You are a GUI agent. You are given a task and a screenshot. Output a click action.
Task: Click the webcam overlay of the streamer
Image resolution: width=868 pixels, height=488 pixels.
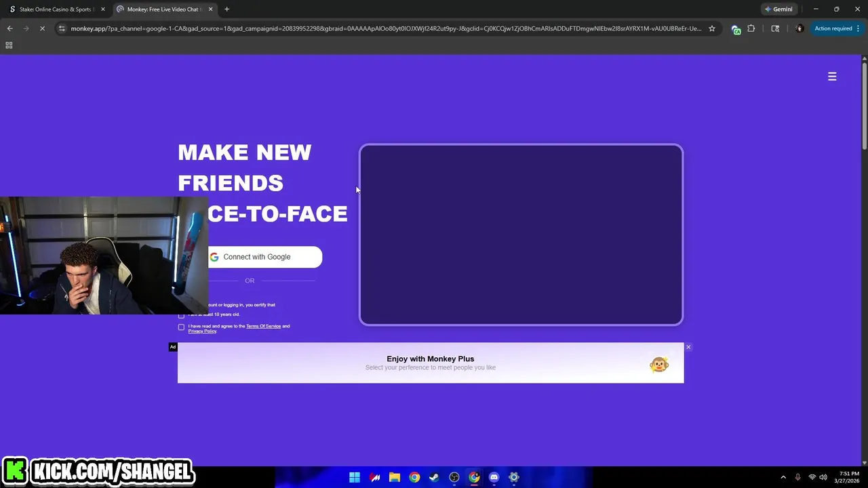coord(104,256)
